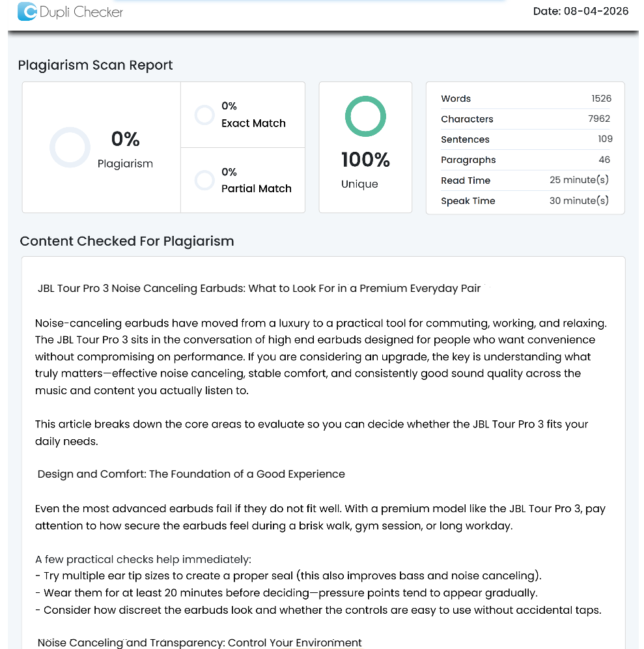Click the JBL Tour Pro 3 article title
Screen dimensions: 644x649
click(x=259, y=288)
